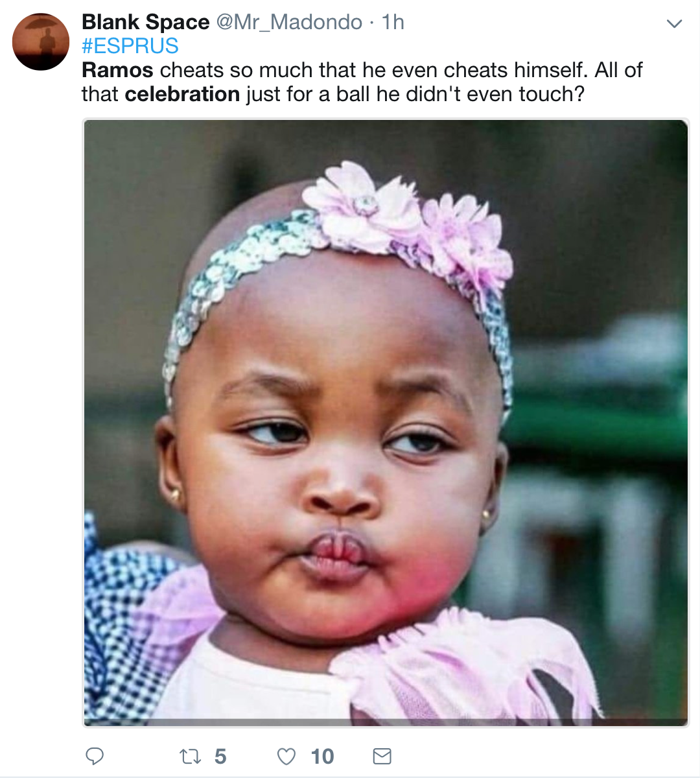700x778 pixels.
Task: View the retweet count of 5
Action: point(220,756)
